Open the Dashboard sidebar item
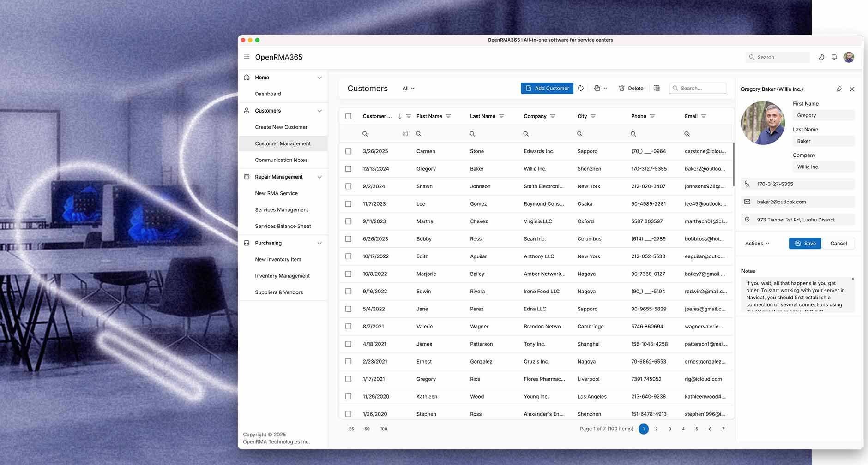 [268, 94]
